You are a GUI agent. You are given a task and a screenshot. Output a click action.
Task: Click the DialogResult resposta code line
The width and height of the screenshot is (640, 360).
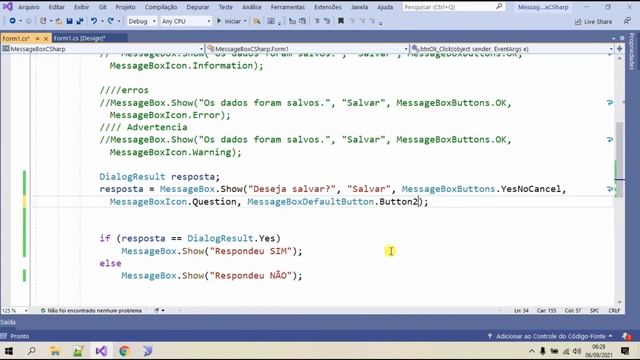pos(160,177)
